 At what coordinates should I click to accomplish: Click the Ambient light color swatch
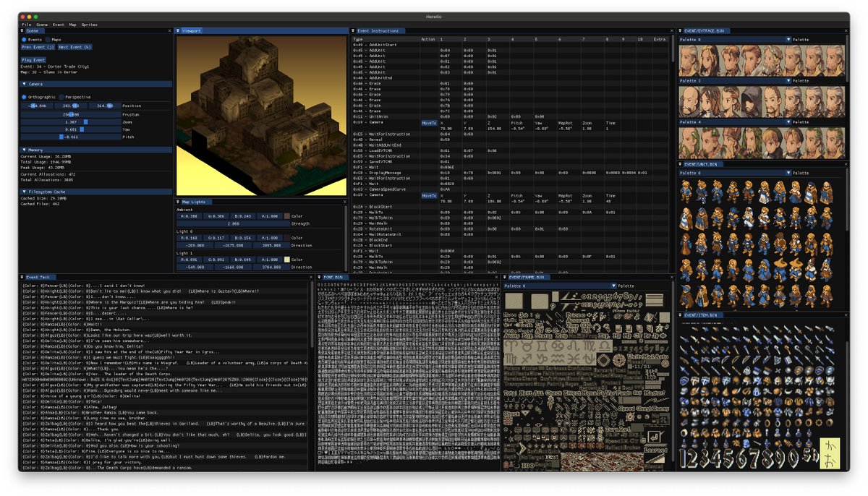pos(287,216)
